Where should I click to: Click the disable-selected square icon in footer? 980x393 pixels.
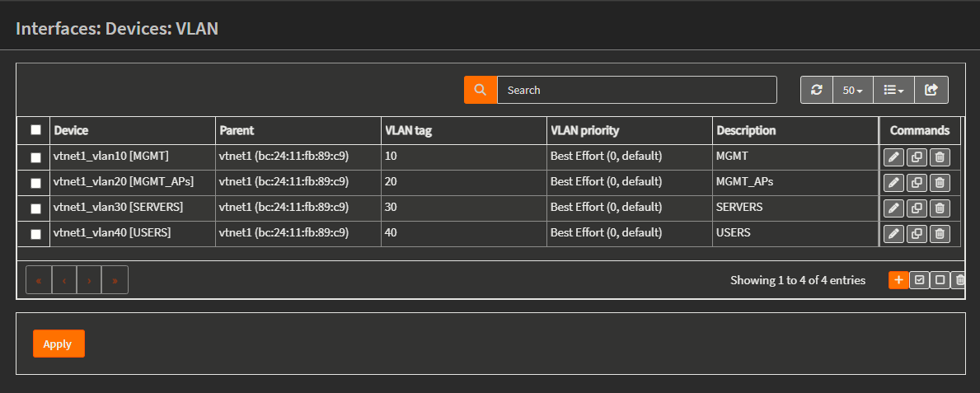click(x=940, y=280)
